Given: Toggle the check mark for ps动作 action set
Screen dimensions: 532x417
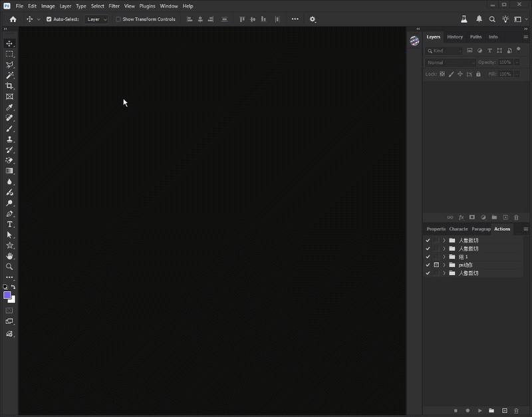Looking at the screenshot, I should 428,265.
